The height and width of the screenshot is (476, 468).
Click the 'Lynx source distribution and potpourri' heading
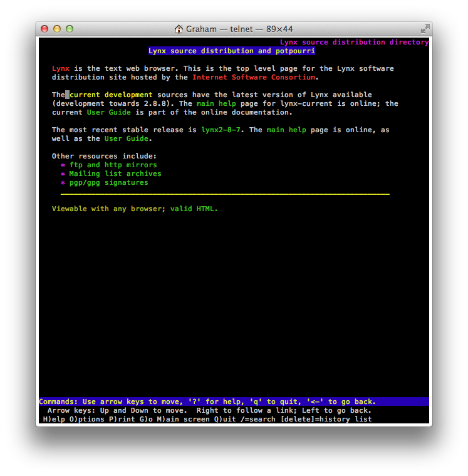(232, 51)
